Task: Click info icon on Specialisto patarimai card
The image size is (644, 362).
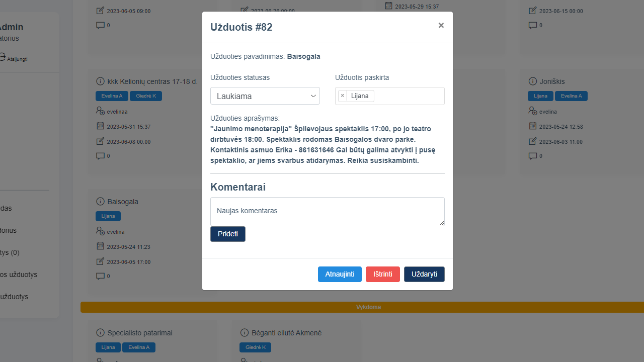Action: [x=100, y=333]
